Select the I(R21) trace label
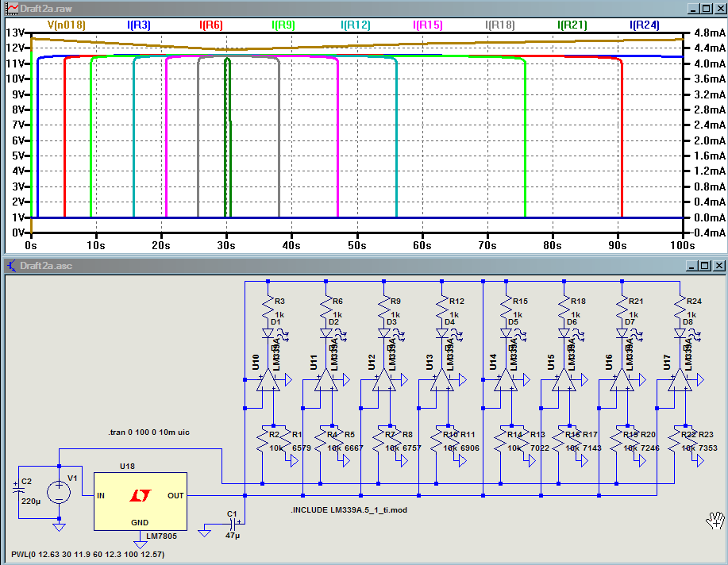Screen dimensions: 728x565 coord(572,25)
